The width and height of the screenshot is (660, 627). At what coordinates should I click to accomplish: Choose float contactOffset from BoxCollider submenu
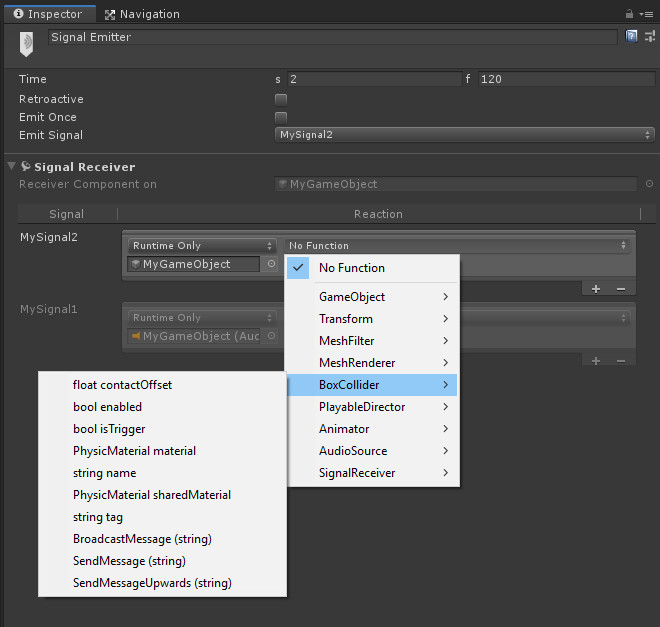[162, 385]
